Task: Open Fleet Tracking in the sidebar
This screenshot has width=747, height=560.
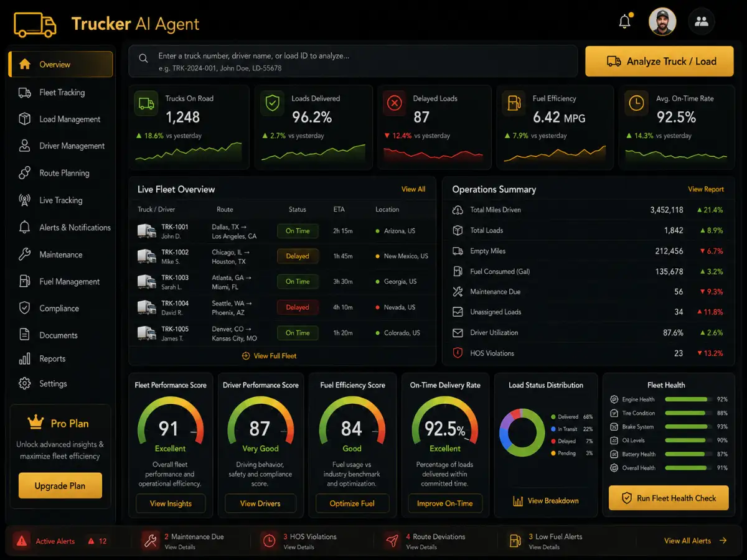Action: (60, 92)
